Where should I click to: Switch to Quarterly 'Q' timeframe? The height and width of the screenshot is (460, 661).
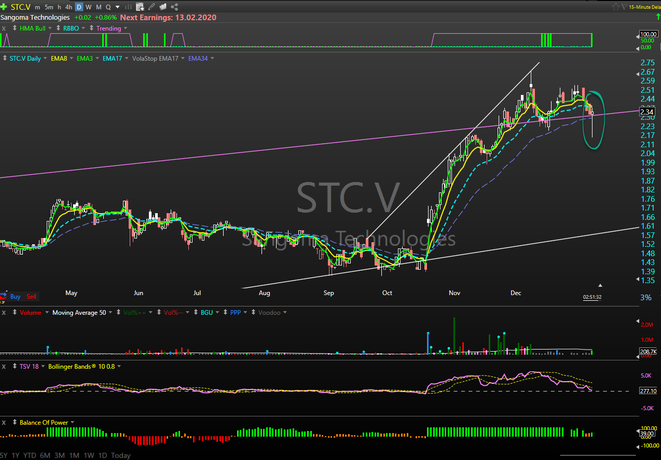[x=108, y=7]
